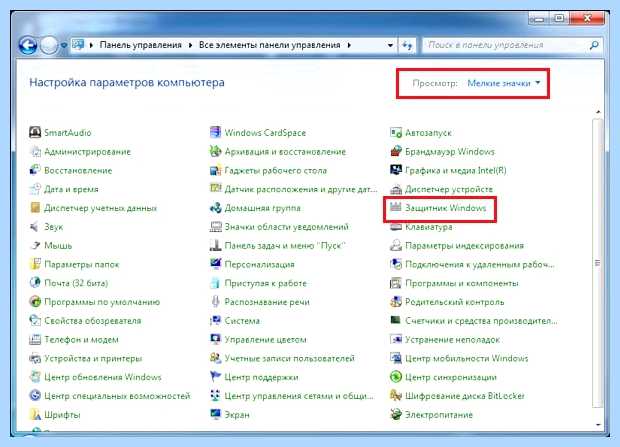Click the scrollbar up arrow
Viewport: 620px width, 447px height.
click(597, 112)
